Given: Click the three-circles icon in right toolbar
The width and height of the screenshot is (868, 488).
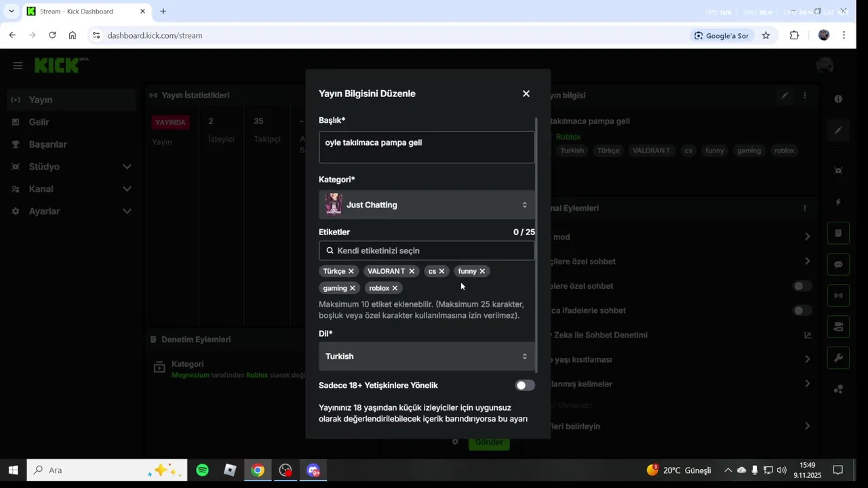Looking at the screenshot, I should click(x=838, y=389).
